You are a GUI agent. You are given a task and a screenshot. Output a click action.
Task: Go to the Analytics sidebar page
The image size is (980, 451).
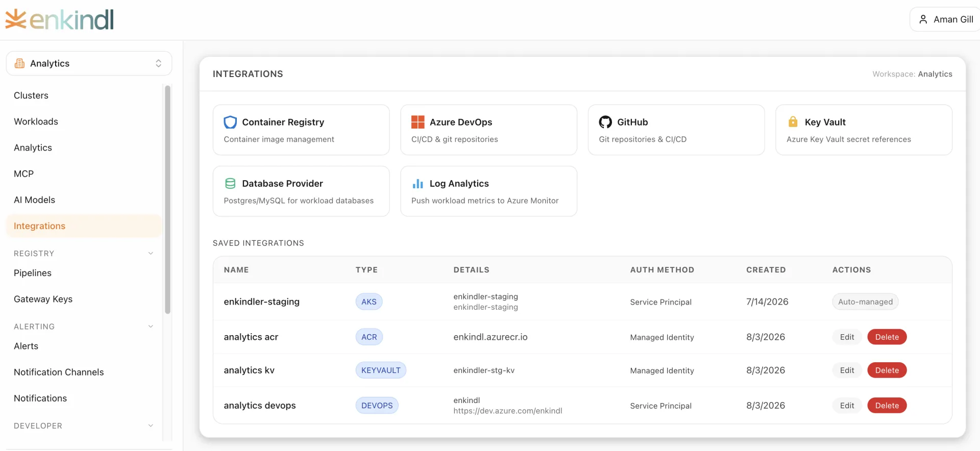pos(33,147)
